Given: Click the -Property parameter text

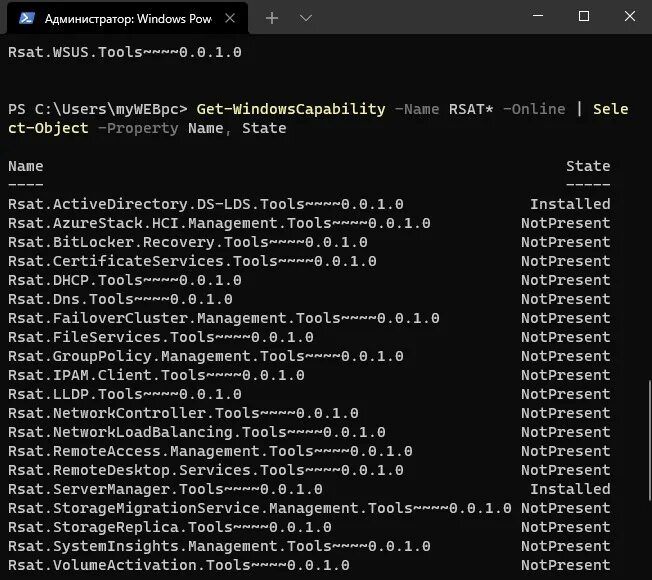Looking at the screenshot, I should (138, 128).
